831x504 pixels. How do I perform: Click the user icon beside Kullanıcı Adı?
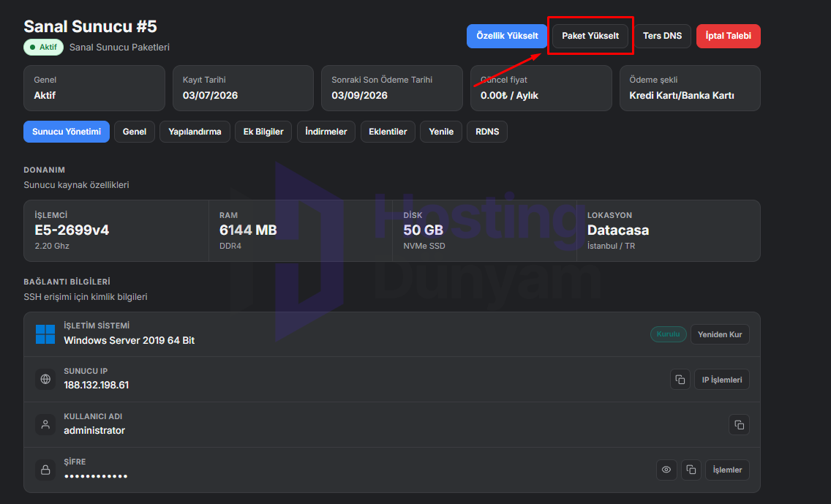click(x=45, y=424)
